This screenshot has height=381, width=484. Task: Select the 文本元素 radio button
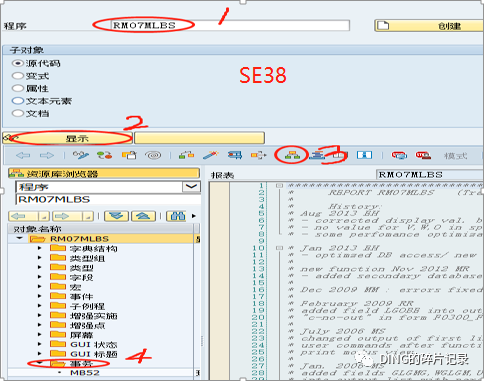(x=18, y=101)
